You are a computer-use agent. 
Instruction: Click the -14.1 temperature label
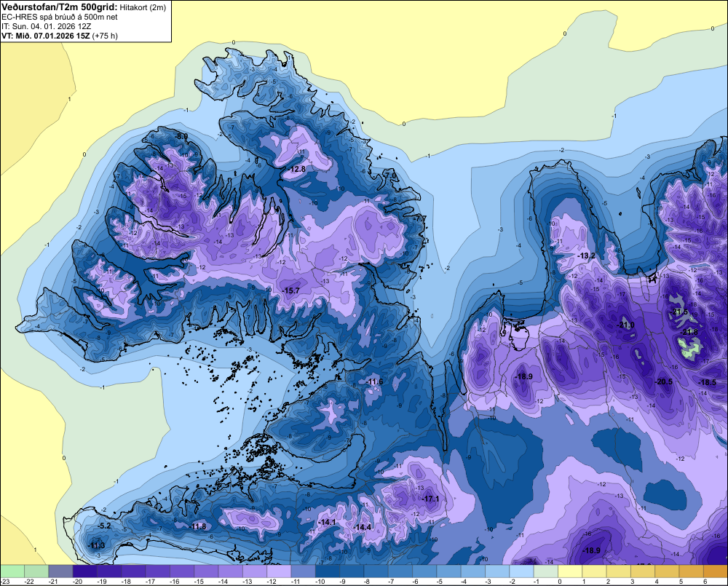[327, 522]
